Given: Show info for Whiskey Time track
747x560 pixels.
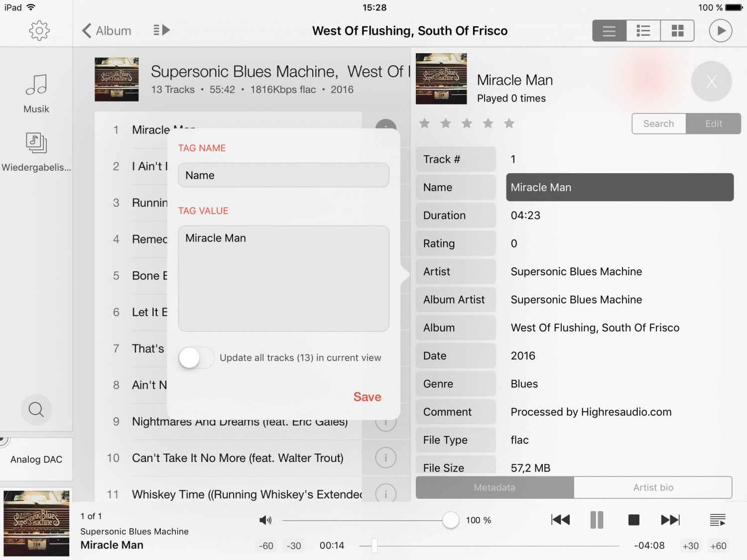Looking at the screenshot, I should pyautogui.click(x=385, y=494).
